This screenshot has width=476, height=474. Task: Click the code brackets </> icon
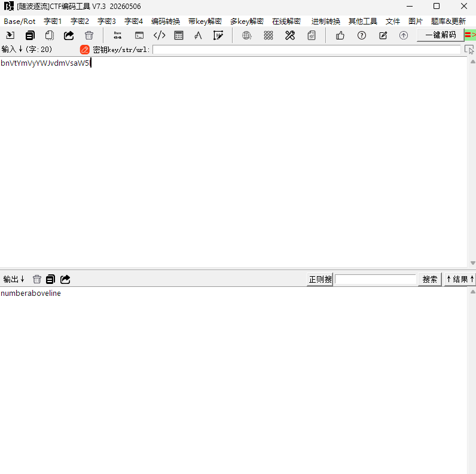point(159,35)
